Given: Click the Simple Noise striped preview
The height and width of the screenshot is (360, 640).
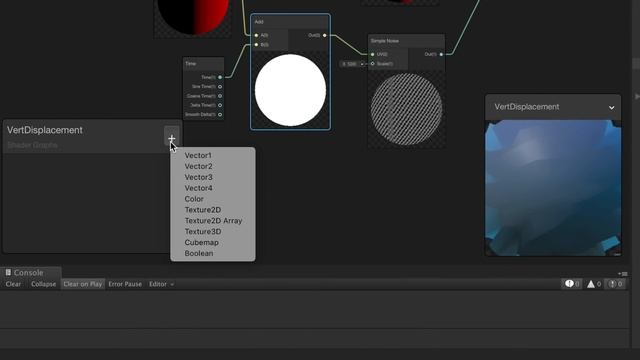Looking at the screenshot, I should (x=406, y=109).
